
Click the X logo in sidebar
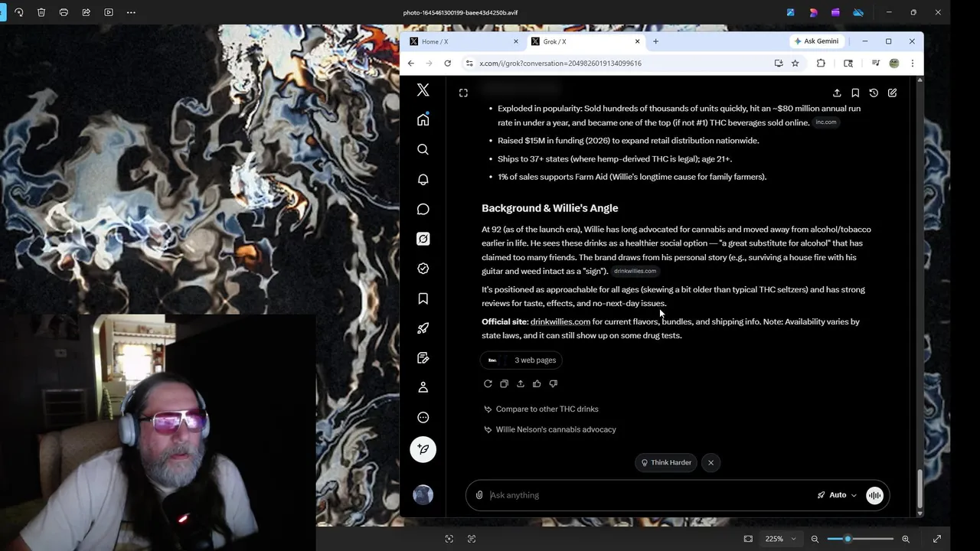point(423,90)
